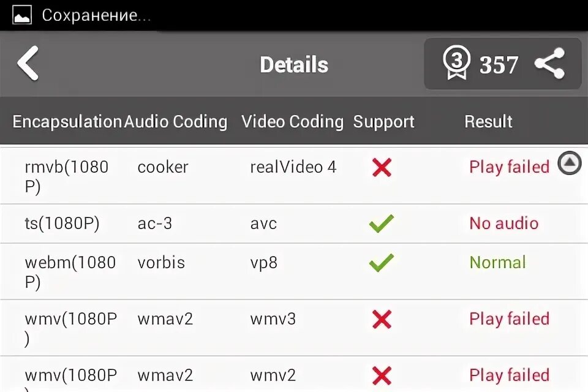588x392 pixels.
Task: Tap red cross in wmv2 row
Action: tap(382, 375)
